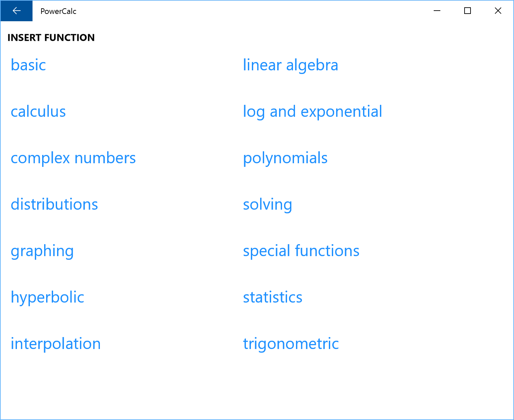Choose the distributions category

tap(54, 204)
